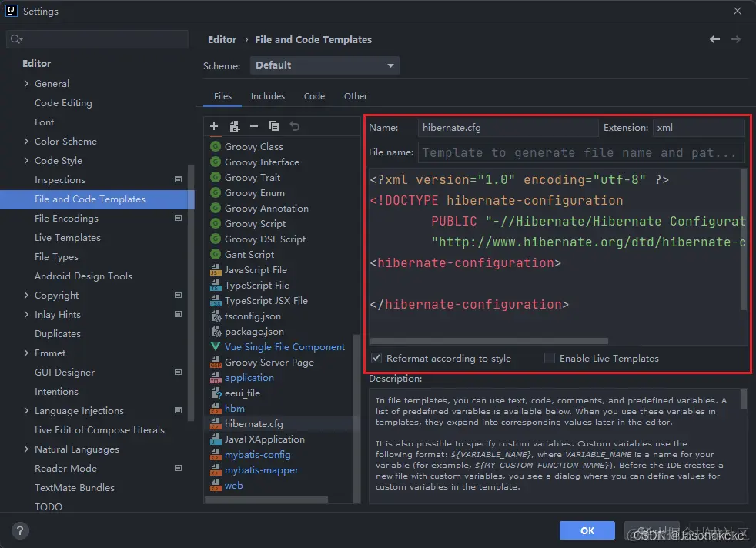Expand the Code Style node
The image size is (756, 548).
pos(26,161)
